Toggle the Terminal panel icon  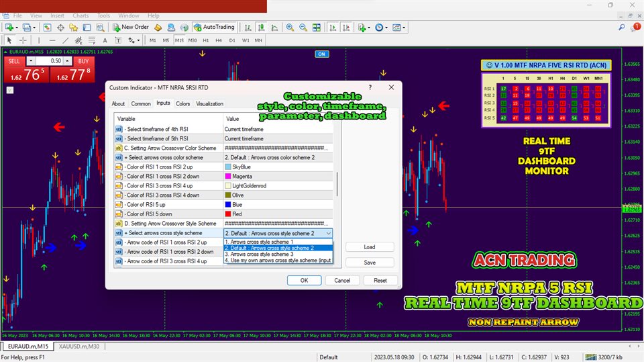[87, 28]
